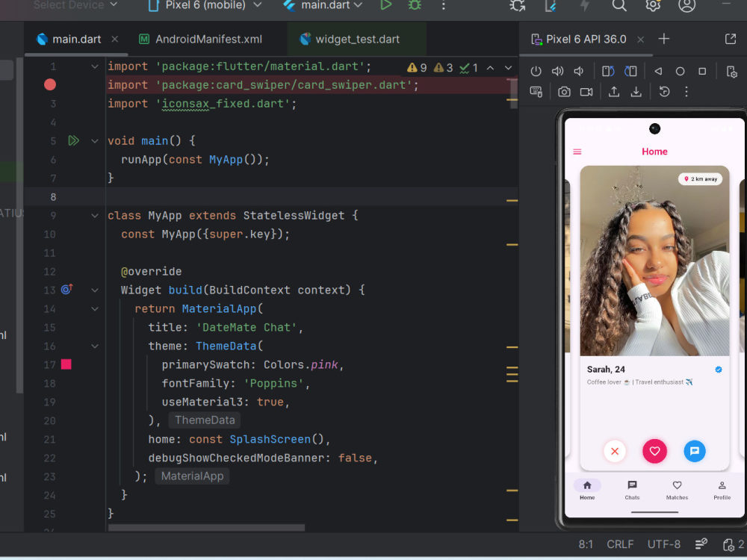Image resolution: width=747 pixels, height=560 pixels.
Task: Collapse the MaterialApp return fold
Action: coord(94,309)
